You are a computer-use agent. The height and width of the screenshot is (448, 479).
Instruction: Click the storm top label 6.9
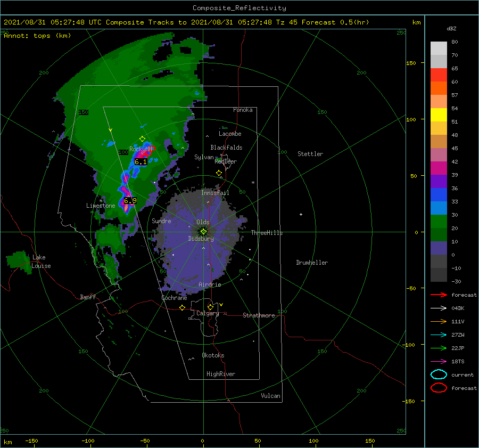point(130,201)
